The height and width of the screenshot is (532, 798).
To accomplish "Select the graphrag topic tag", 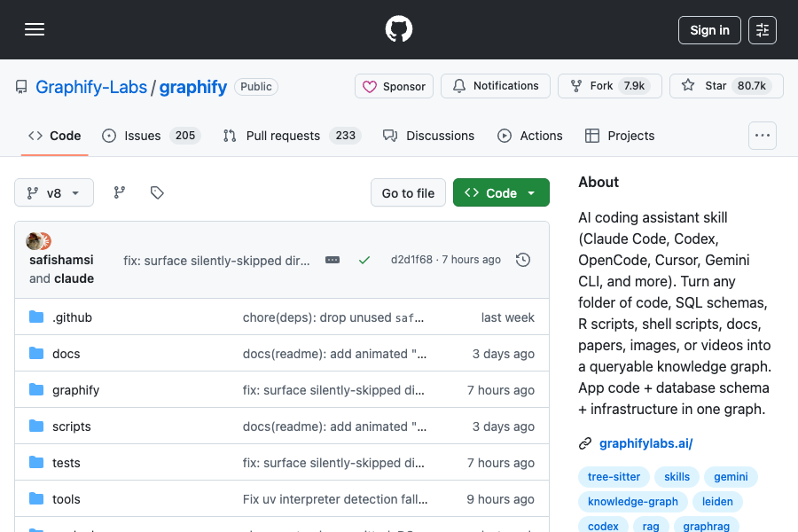I will coord(707,526).
